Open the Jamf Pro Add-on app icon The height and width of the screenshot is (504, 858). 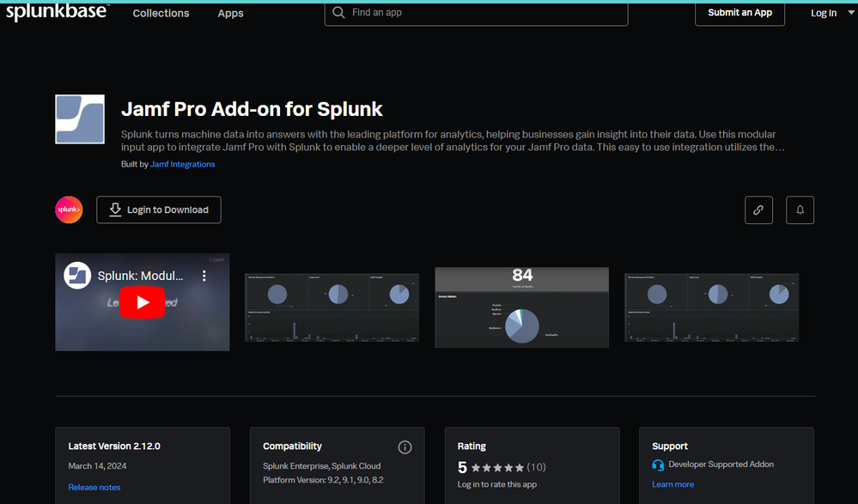coord(80,119)
